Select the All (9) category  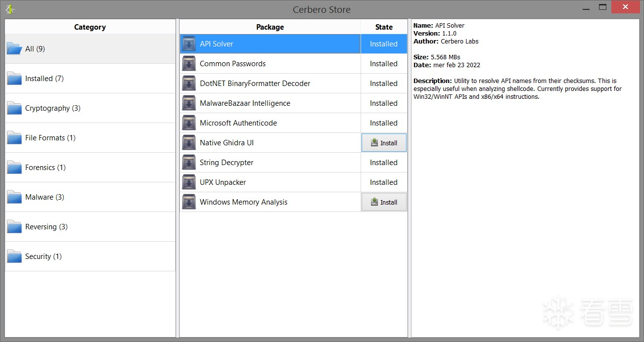(35, 49)
